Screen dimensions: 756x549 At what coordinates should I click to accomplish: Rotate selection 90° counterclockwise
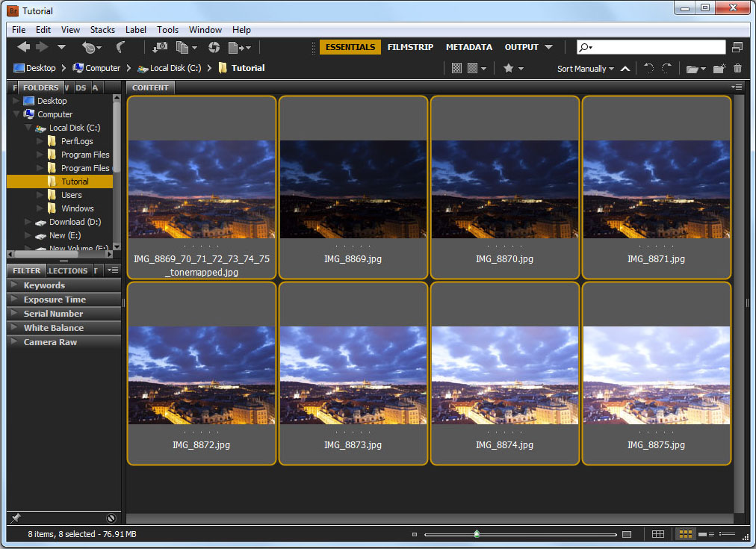tap(648, 68)
